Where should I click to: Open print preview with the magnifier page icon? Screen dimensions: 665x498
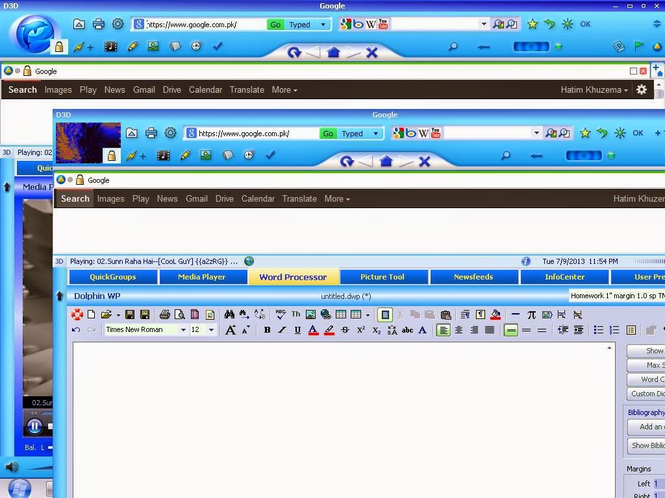(x=180, y=314)
